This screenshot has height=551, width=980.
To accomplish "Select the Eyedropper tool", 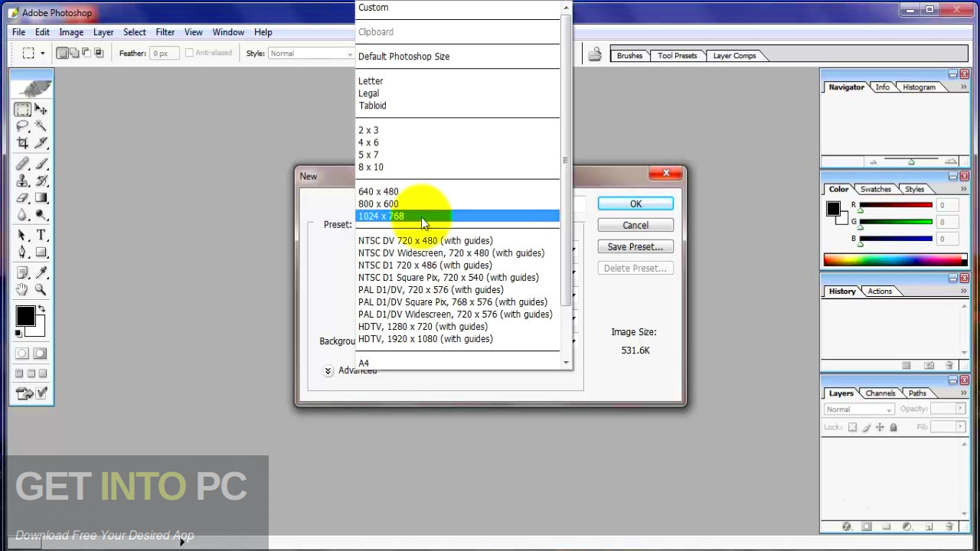I will [x=41, y=272].
